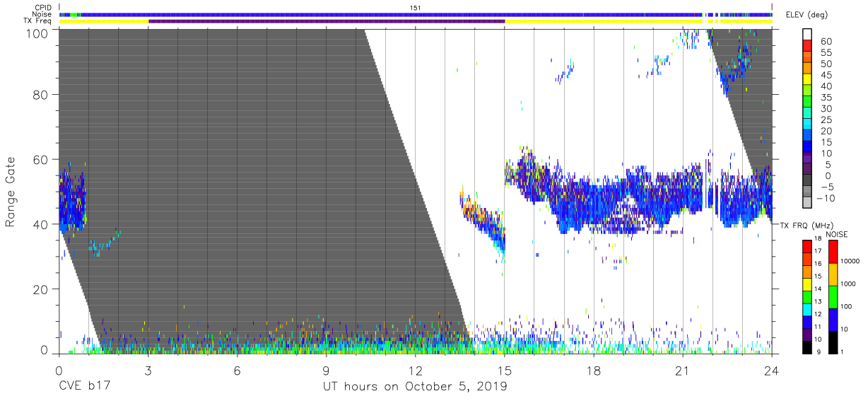The height and width of the screenshot is (401, 868).
Task: Click the y-axis tick label '100'
Action: 37,33
